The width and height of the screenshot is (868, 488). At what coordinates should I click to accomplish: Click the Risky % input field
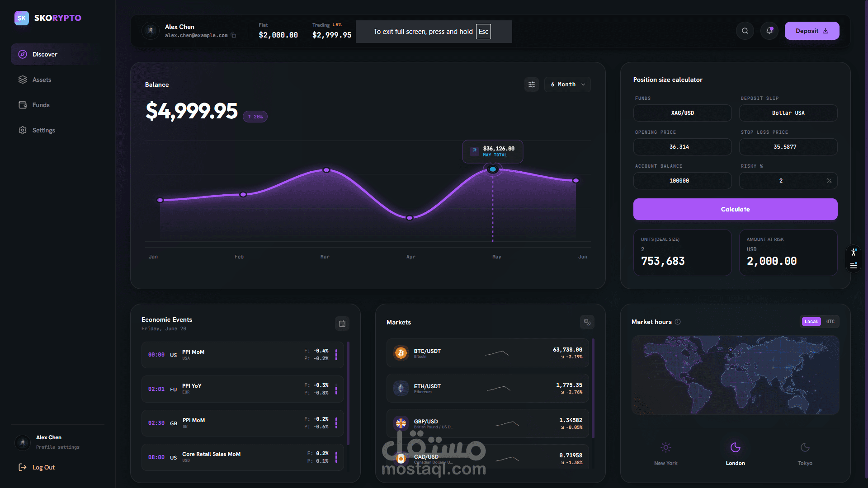pyautogui.click(x=788, y=181)
